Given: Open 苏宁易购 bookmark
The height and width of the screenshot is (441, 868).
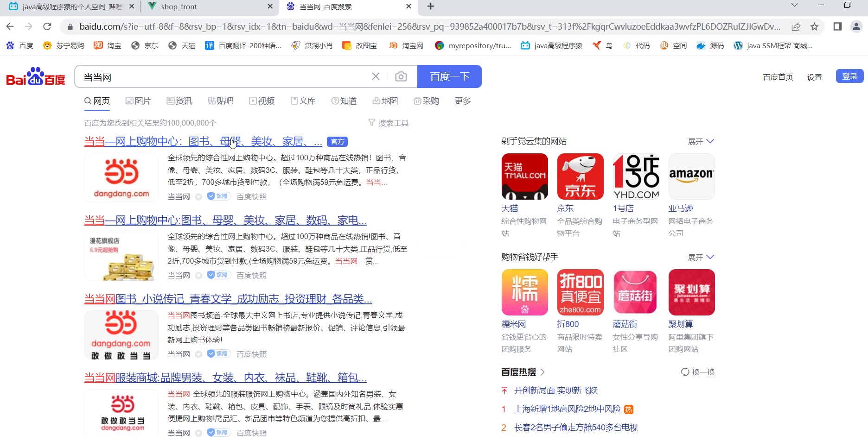Looking at the screenshot, I should coord(64,45).
